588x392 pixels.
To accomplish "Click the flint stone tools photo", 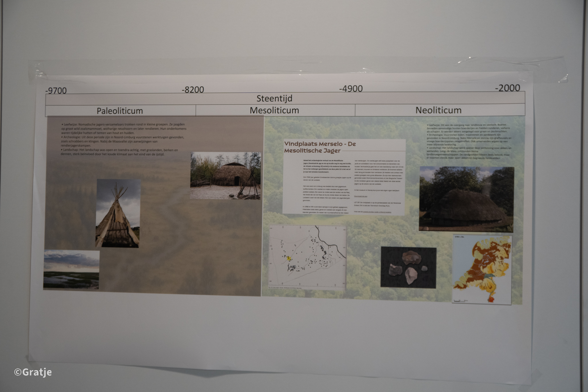I will [x=408, y=267].
